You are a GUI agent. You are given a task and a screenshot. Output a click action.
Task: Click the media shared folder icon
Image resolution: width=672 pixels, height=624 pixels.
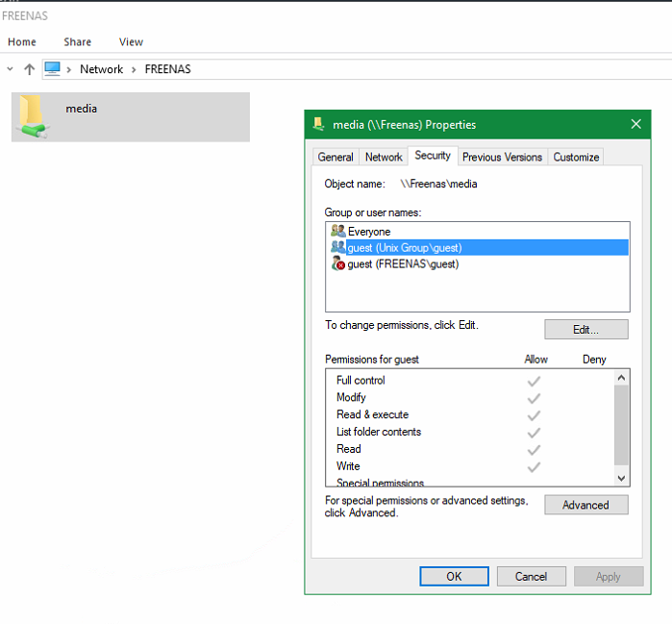point(33,116)
